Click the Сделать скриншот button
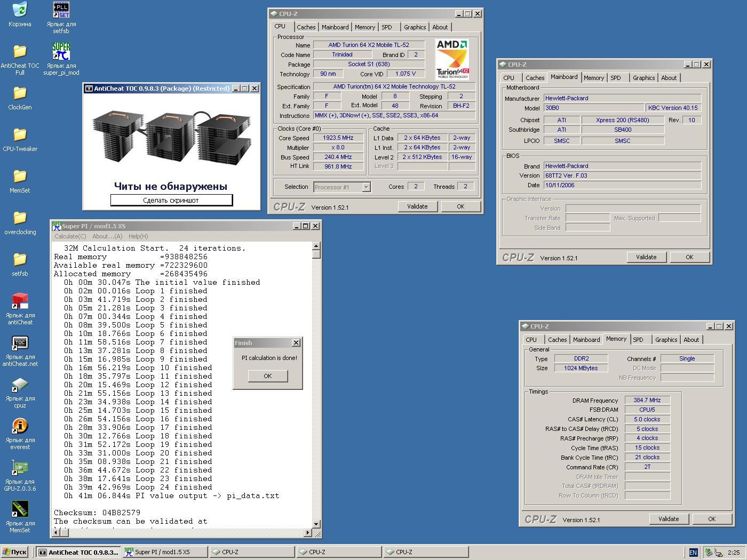This screenshot has height=560, width=747. coord(171,201)
